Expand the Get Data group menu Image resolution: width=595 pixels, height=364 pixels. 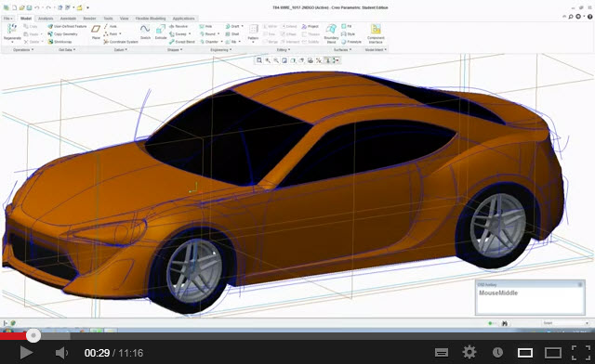click(x=67, y=49)
